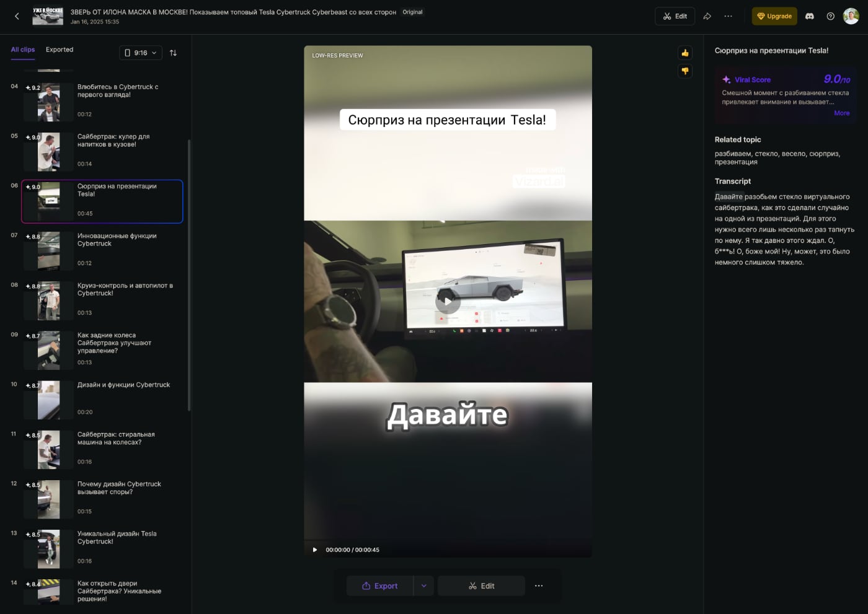Click the 'Сюрприз на презентации Tesla!' caption title on video
Image resolution: width=868 pixels, height=614 pixels.
[448, 120]
